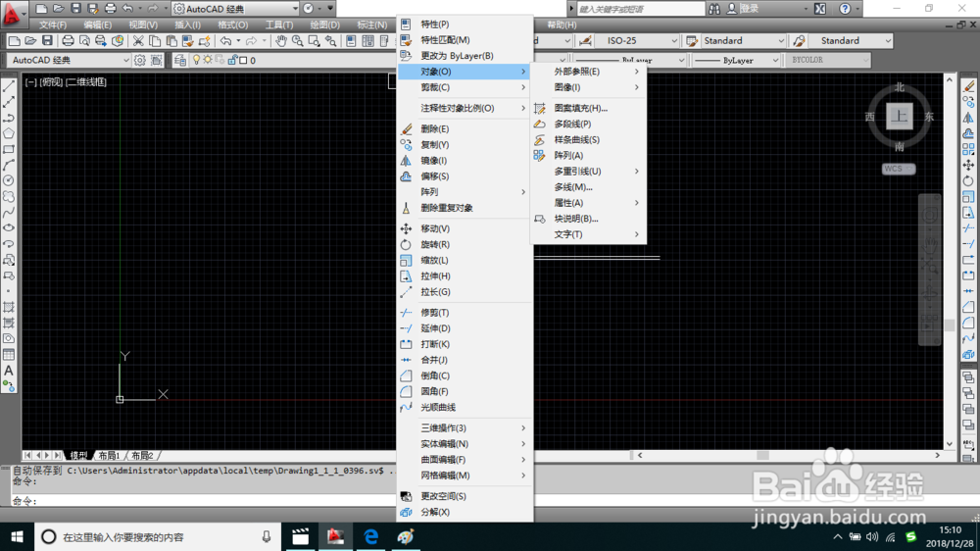Click the WCS coordinate system toggle
The image size is (980, 551).
pyautogui.click(x=898, y=169)
